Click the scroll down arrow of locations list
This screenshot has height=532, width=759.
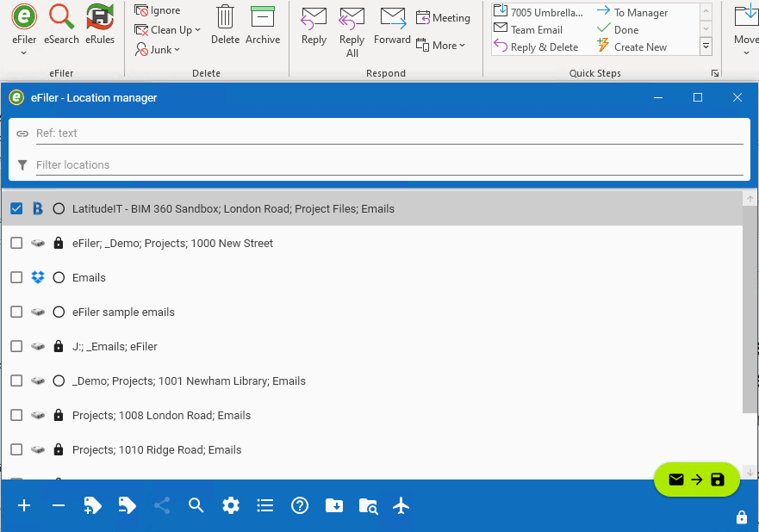pyautogui.click(x=750, y=472)
